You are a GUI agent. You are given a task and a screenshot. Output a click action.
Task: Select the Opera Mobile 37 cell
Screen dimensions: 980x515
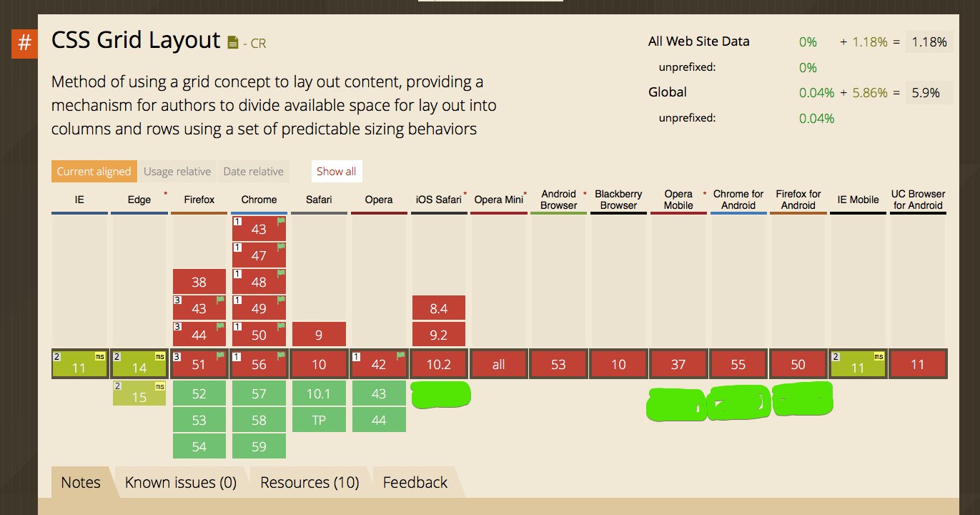pyautogui.click(x=678, y=364)
